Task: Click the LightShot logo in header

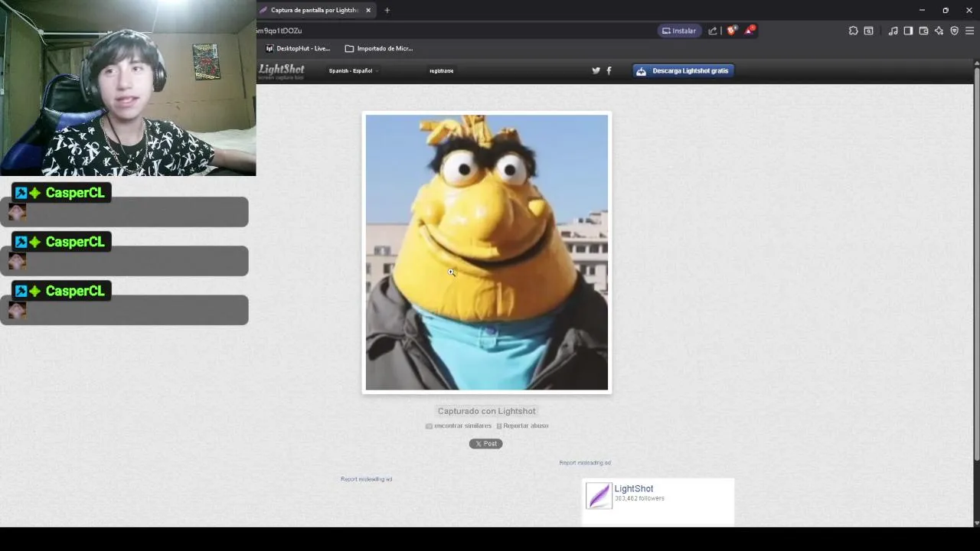Action: coord(281,71)
